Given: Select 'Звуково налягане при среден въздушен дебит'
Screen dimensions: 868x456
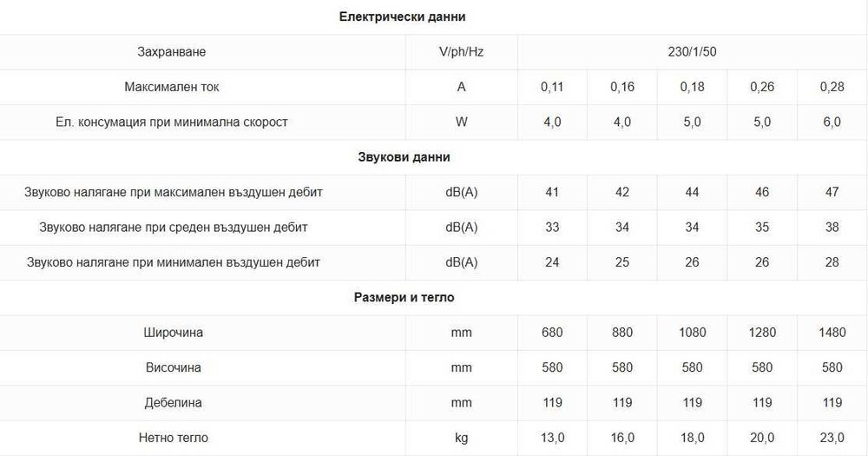Looking at the screenshot, I should (x=174, y=228).
